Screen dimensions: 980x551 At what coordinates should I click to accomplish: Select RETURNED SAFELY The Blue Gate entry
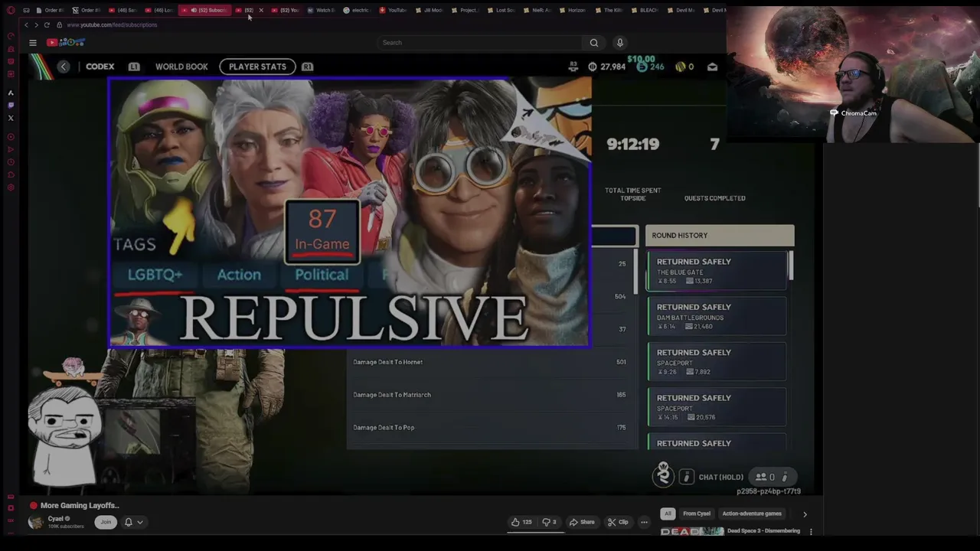(x=717, y=271)
